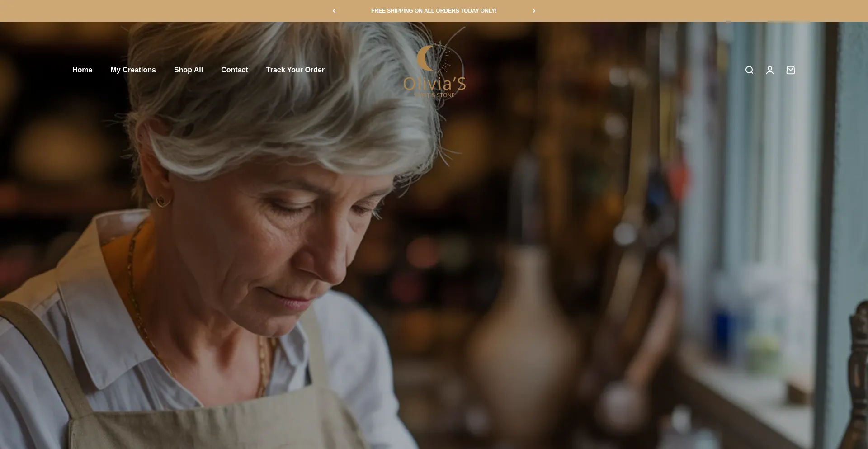Open the account login icon
This screenshot has width=868, height=449.
click(770, 70)
